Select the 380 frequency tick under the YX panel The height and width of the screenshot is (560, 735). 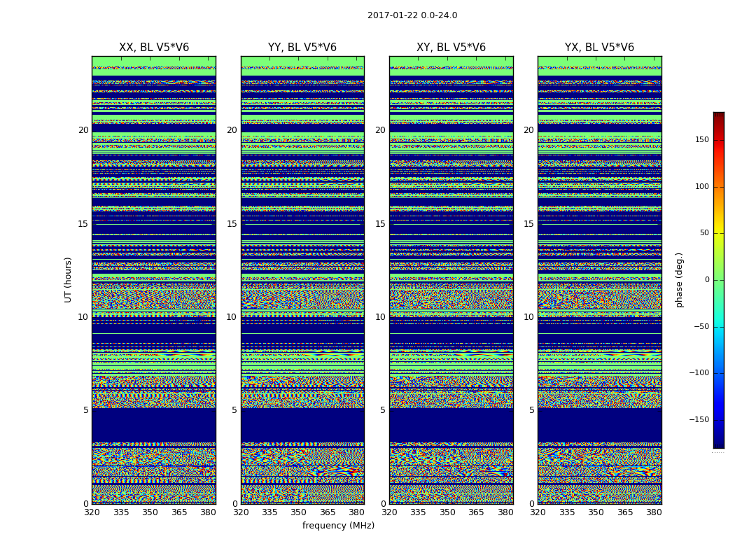pos(654,512)
